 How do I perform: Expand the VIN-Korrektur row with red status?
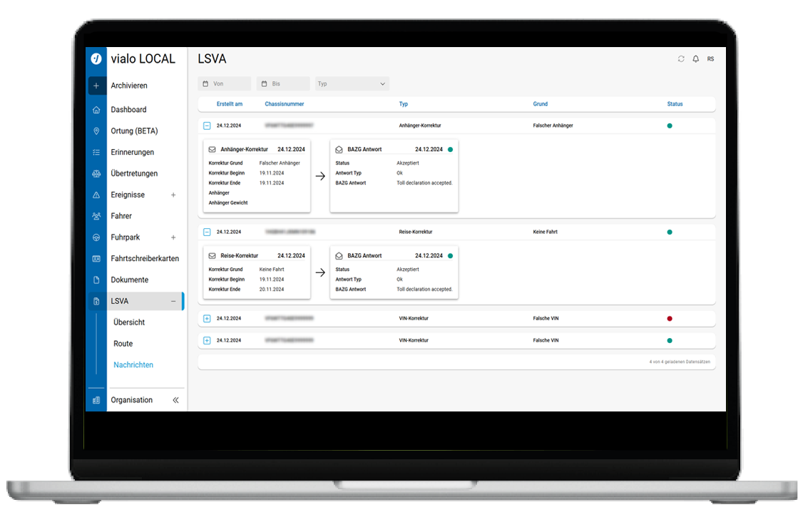tap(207, 319)
